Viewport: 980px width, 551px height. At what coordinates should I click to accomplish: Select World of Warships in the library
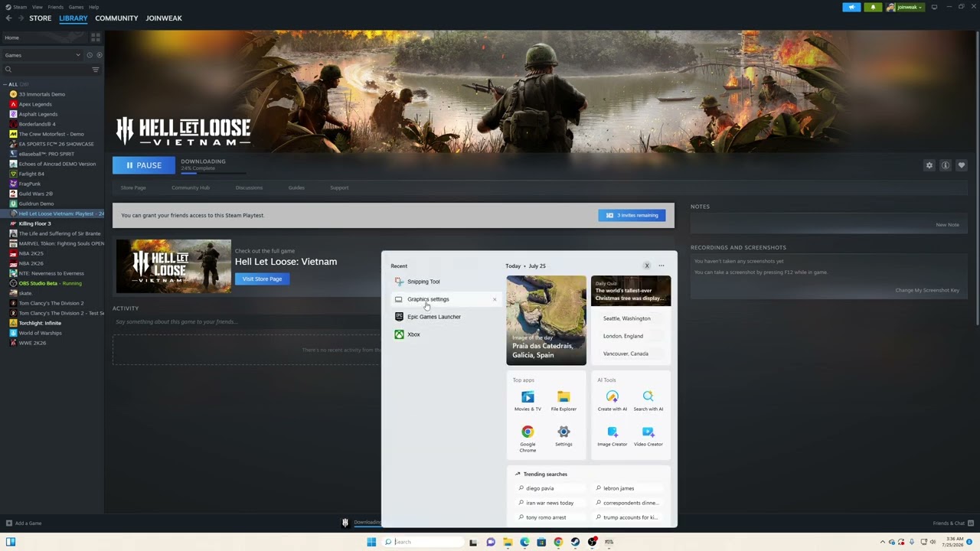(x=40, y=333)
